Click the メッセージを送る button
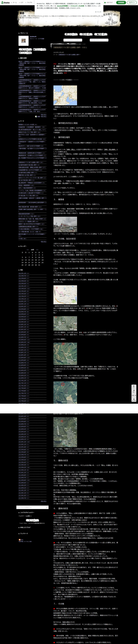The height and width of the screenshot is (644, 138). coord(25,53)
